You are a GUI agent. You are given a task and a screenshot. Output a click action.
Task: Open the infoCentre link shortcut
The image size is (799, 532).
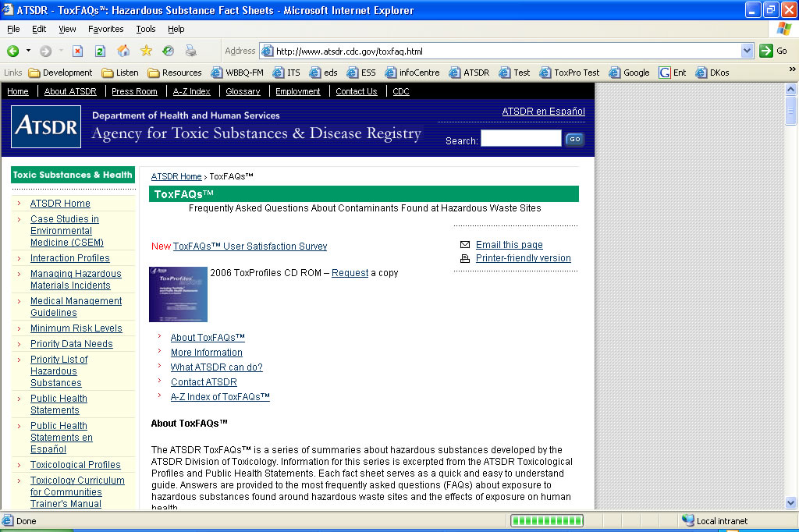tap(412, 73)
